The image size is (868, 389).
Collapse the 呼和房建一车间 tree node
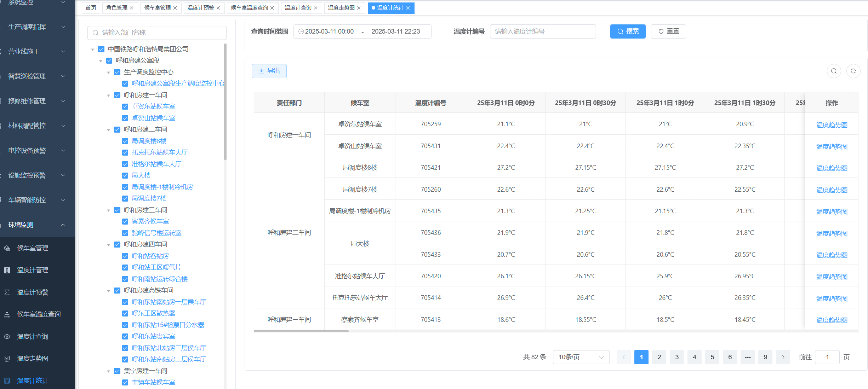click(109, 95)
